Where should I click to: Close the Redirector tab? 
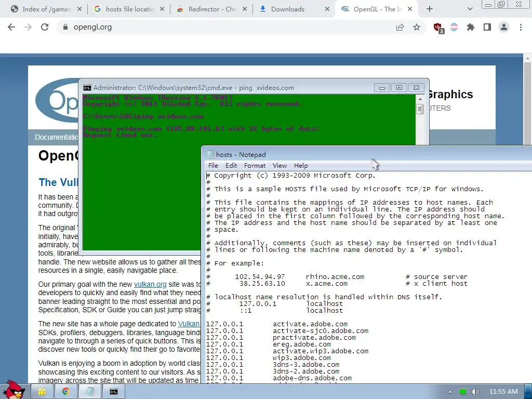245,9
